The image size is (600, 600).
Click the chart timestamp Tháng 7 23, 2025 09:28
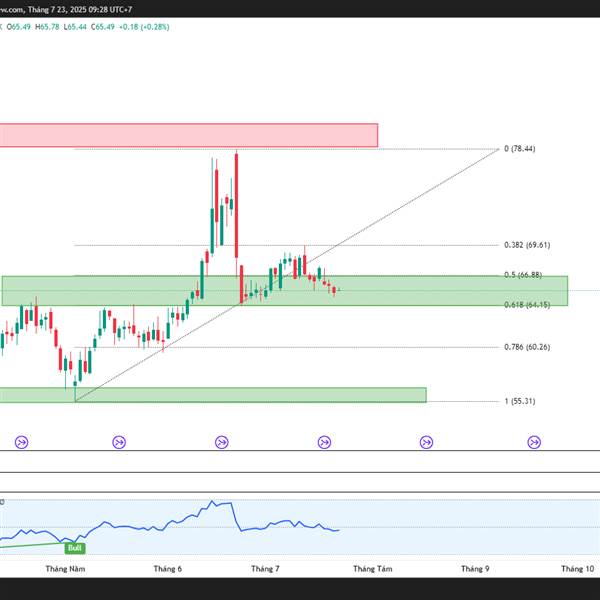68,9
